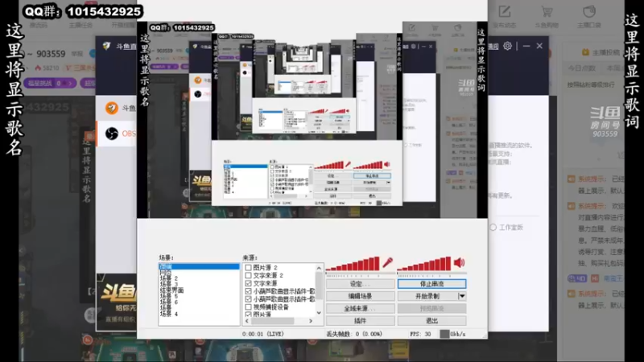Screen dimensions: 644x362
Task: Click the 0kb/s bitrate indicator
Action: tap(453, 334)
